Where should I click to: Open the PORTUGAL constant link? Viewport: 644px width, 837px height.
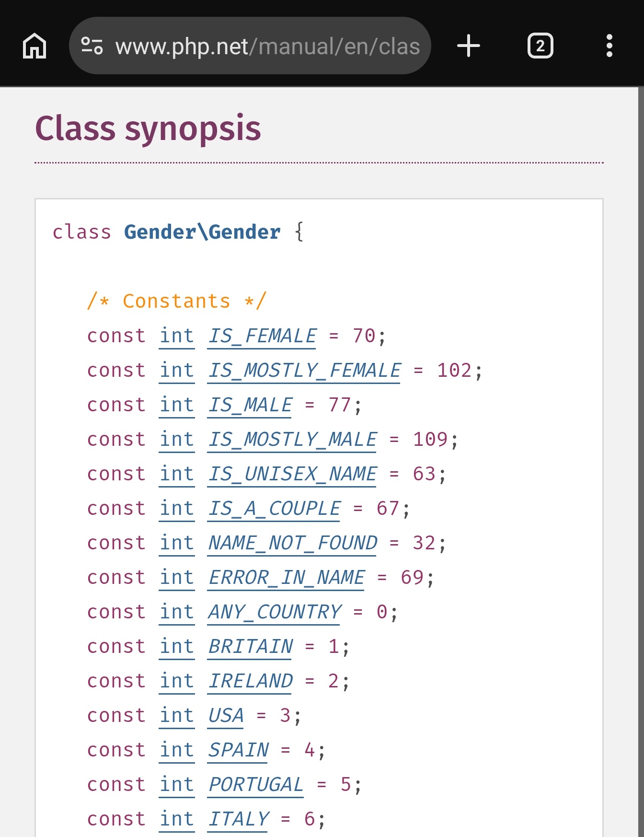pos(255,785)
